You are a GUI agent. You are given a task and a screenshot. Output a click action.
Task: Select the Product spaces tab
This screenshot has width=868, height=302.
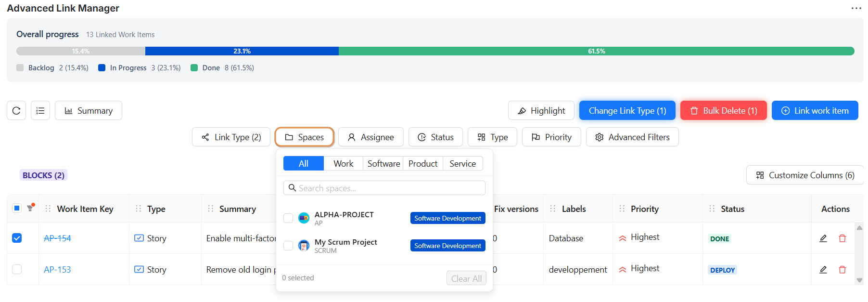423,164
